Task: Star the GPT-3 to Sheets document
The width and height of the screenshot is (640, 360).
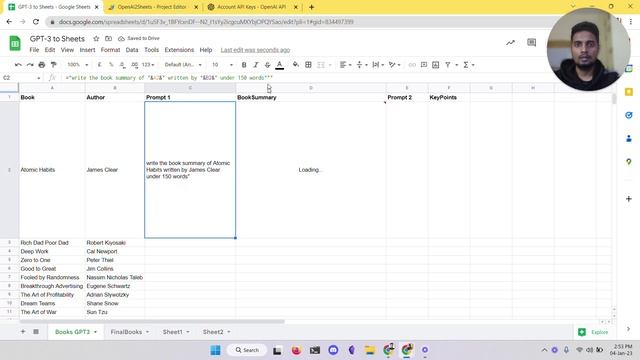Action: tap(96, 38)
